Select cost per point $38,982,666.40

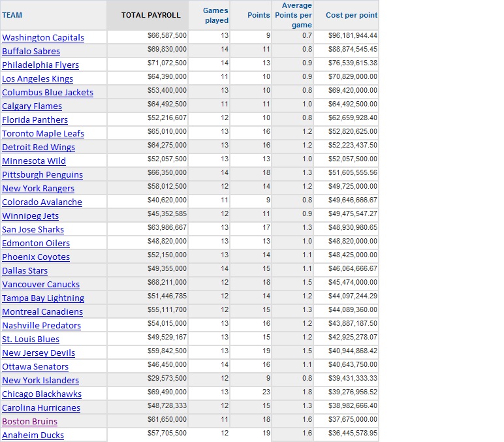pos(353,405)
